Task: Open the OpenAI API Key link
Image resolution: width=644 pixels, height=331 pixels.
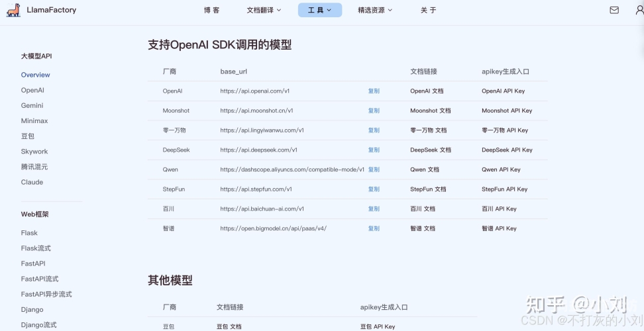Action: [503, 91]
